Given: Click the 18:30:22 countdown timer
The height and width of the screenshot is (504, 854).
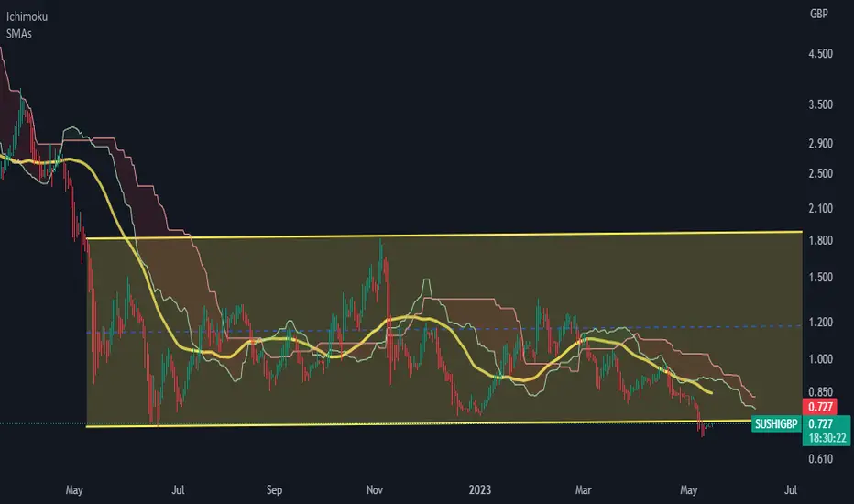Looking at the screenshot, I should (827, 438).
